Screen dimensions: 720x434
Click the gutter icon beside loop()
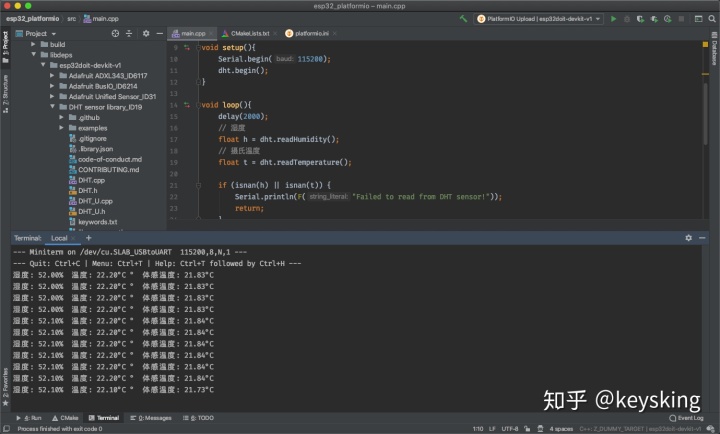[x=187, y=105]
